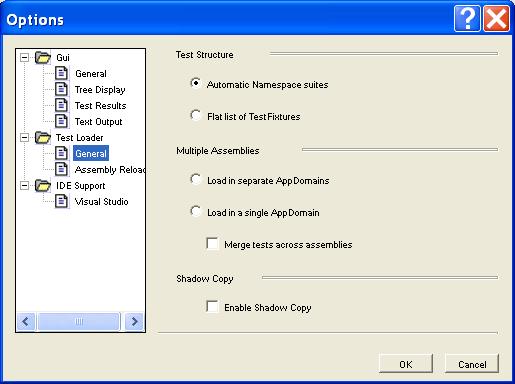515x384 pixels.
Task: Open General page under Gui
Action: pos(91,74)
